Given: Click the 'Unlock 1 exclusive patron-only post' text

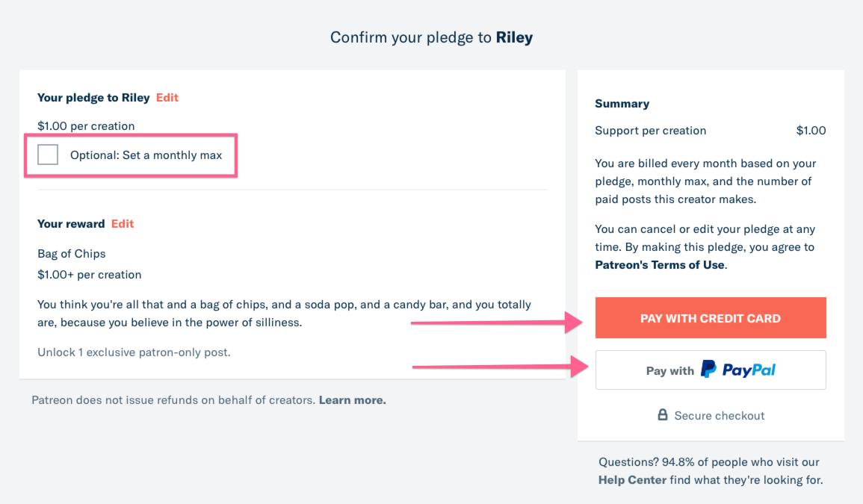Looking at the screenshot, I should tap(134, 352).
